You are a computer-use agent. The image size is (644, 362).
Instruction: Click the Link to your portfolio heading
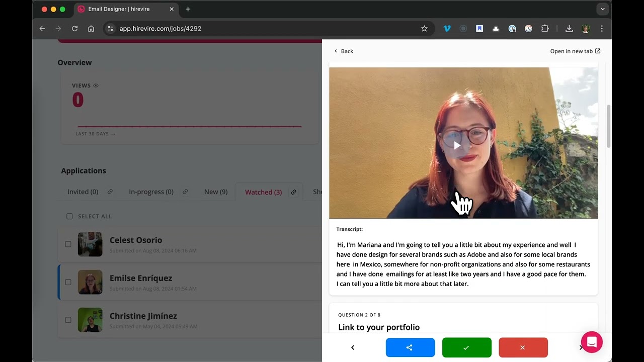pos(379,327)
